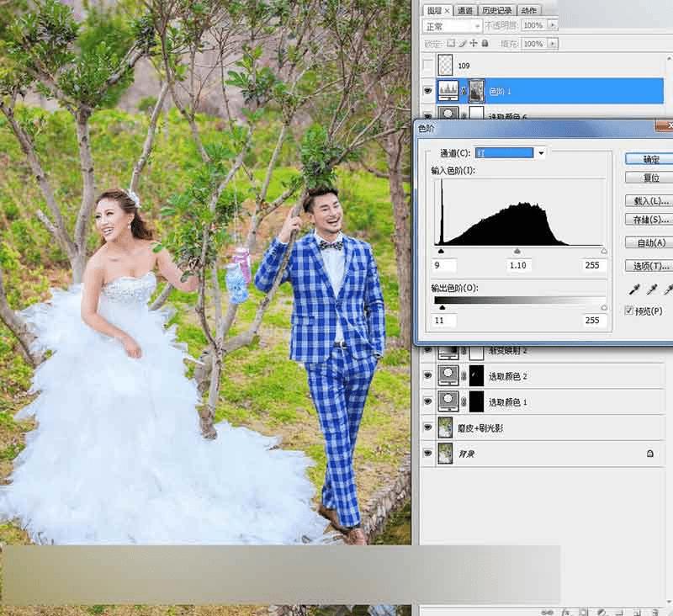Open the 通道(C) channel dropdown
This screenshot has height=616, width=673.
541,152
